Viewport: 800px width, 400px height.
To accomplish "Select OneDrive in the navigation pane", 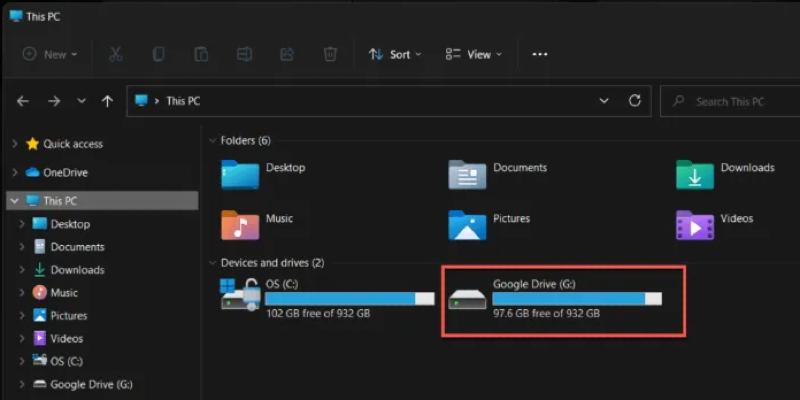I will (x=65, y=172).
